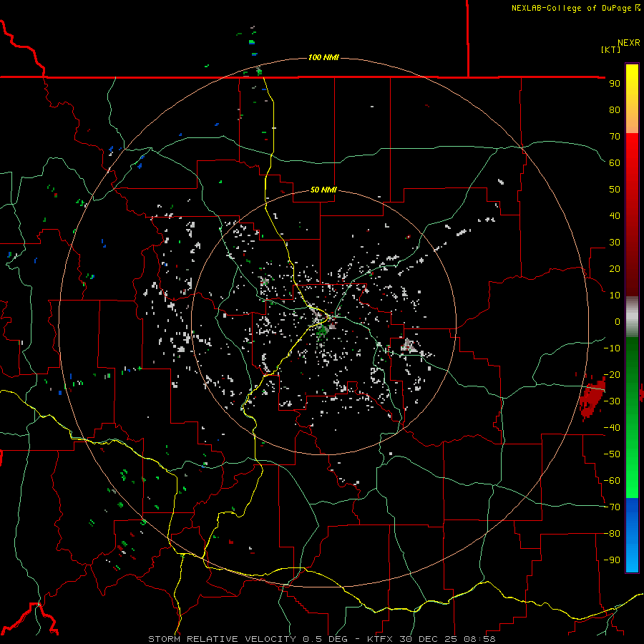Click the positive 20 knot scale value
Viewport: 644px width, 644px height.
(x=615, y=269)
